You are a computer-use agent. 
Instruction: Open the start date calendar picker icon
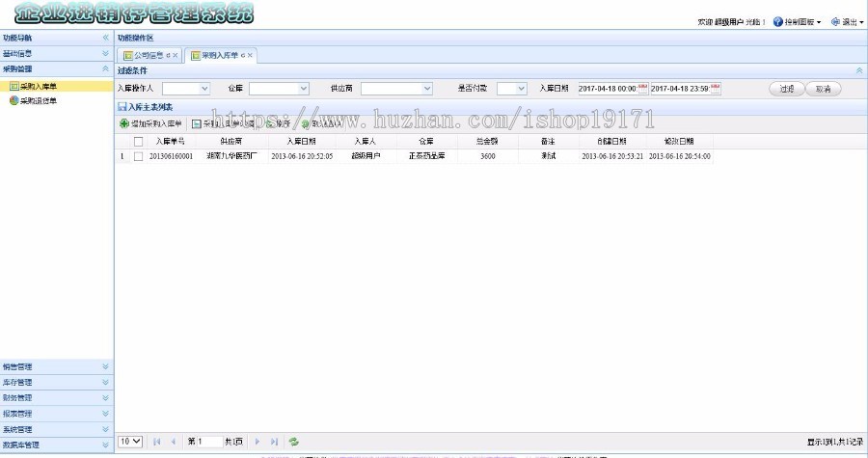coord(642,89)
